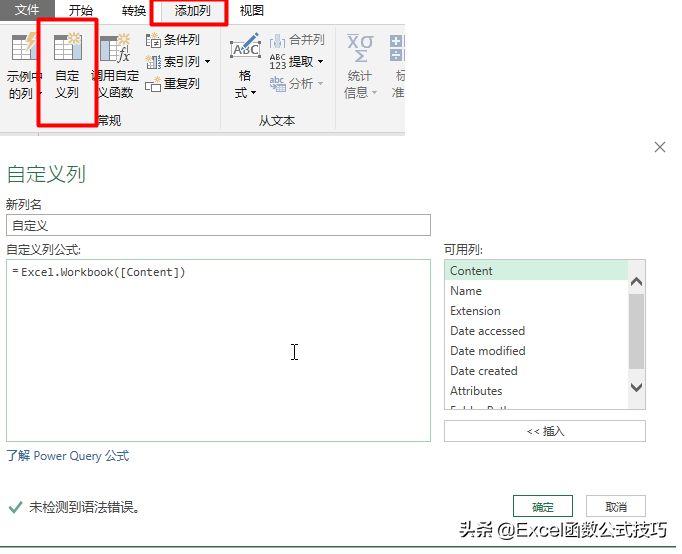Add a 条件列 conditional column

click(173, 40)
